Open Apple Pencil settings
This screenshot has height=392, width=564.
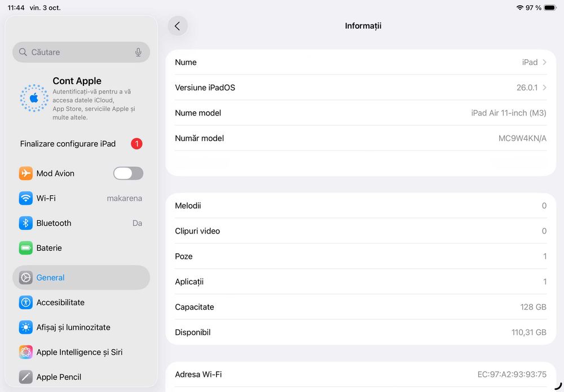pos(81,377)
